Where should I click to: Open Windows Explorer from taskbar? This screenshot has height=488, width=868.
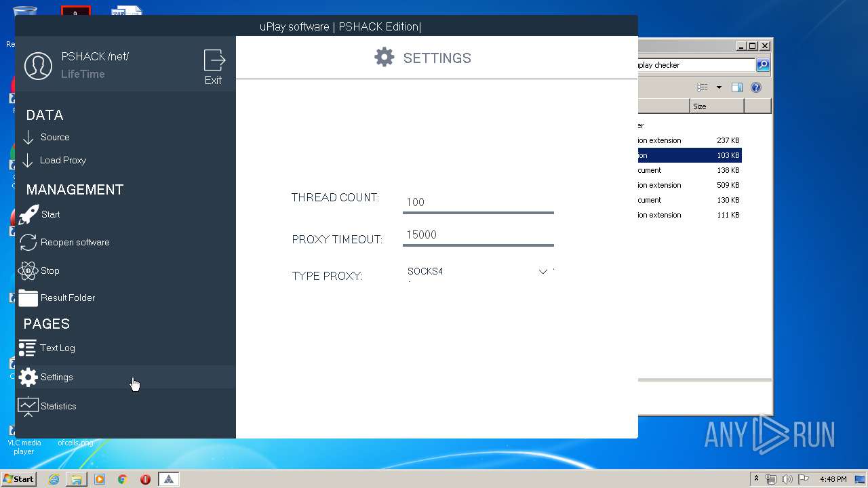coord(77,479)
